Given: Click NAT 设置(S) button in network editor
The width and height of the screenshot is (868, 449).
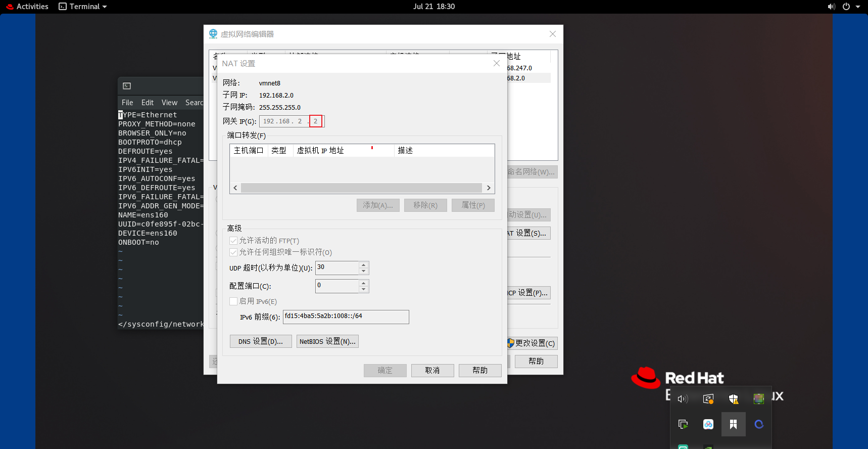Looking at the screenshot, I should tap(528, 233).
